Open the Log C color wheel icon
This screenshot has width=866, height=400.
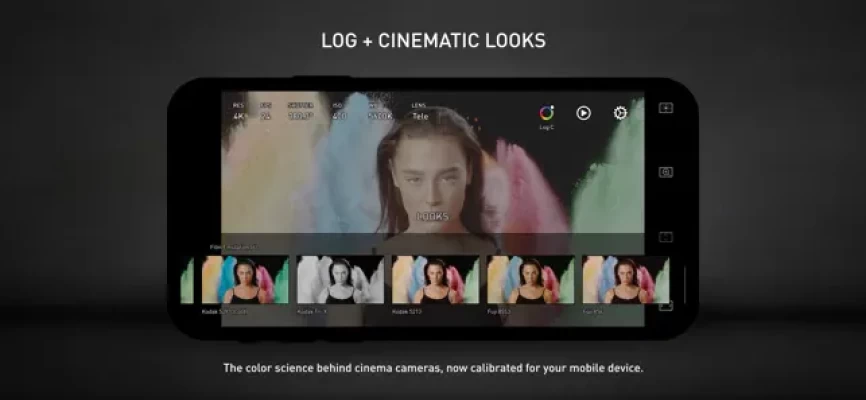click(x=546, y=113)
